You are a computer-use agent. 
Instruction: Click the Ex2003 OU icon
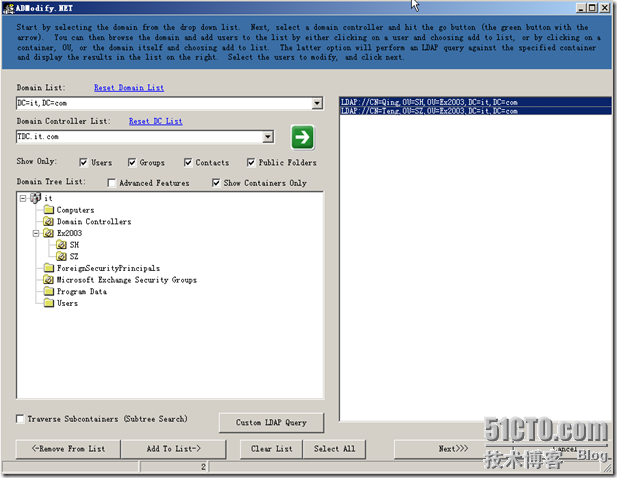(x=49, y=233)
